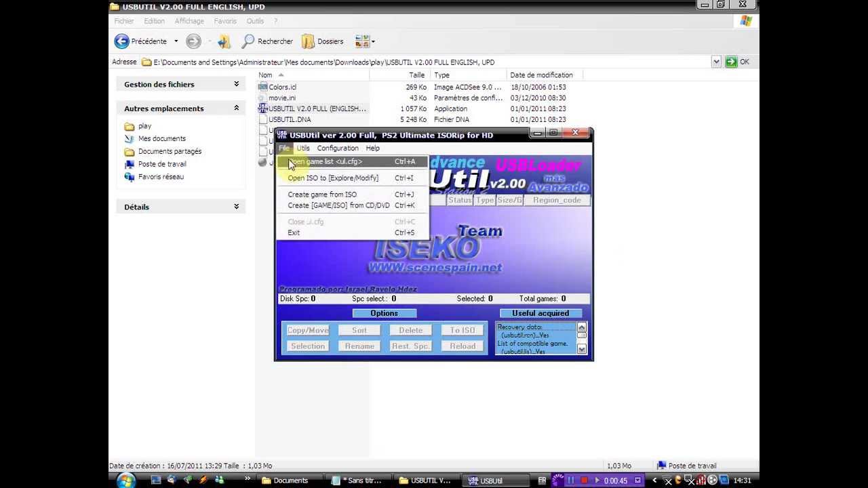
Task: Click the pause recording icon in taskbar
Action: pyautogui.click(x=571, y=481)
